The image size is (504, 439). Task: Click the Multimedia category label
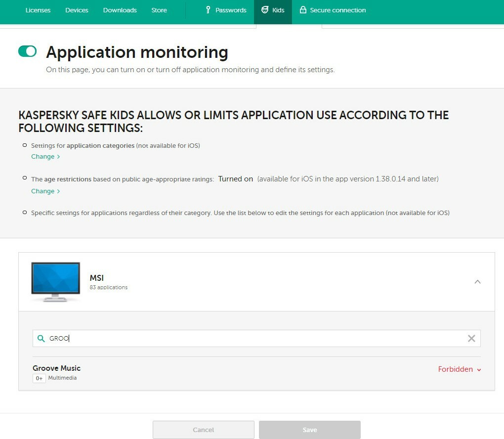click(62, 378)
